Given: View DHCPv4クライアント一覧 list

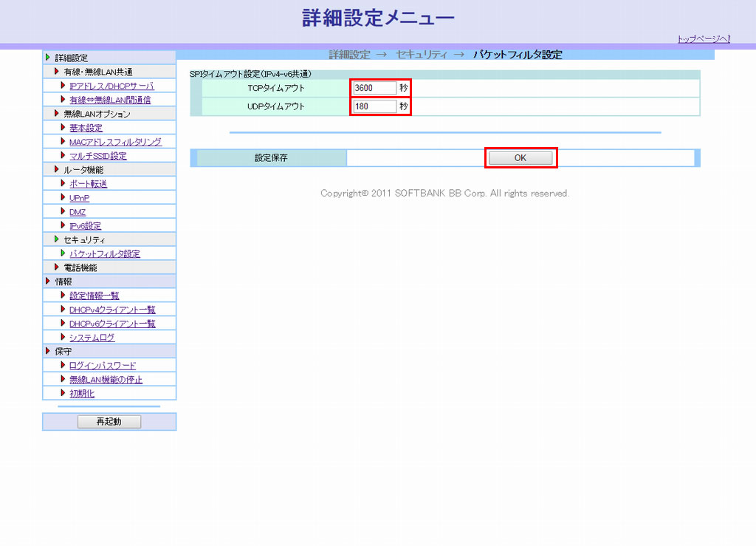Looking at the screenshot, I should [112, 310].
